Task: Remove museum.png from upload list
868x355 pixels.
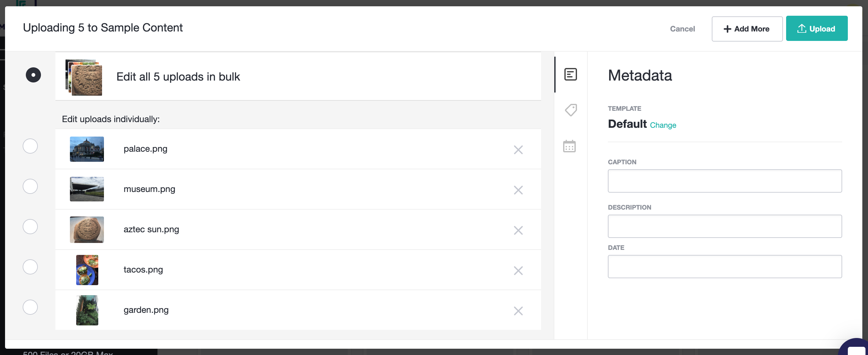Action: click(518, 190)
